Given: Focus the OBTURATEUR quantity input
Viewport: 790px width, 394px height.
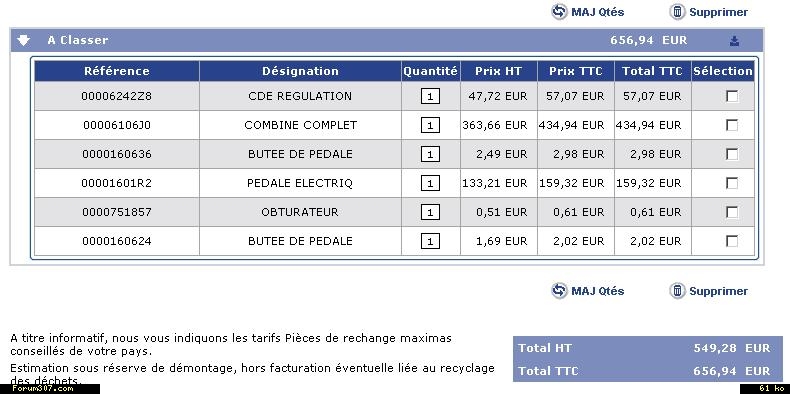Looking at the screenshot, I should (x=430, y=212).
